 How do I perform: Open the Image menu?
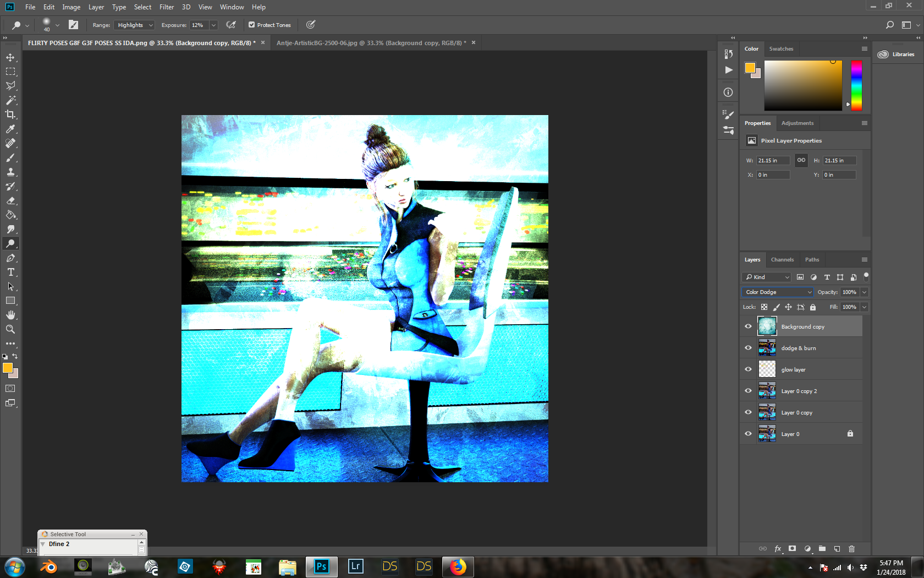[71, 7]
